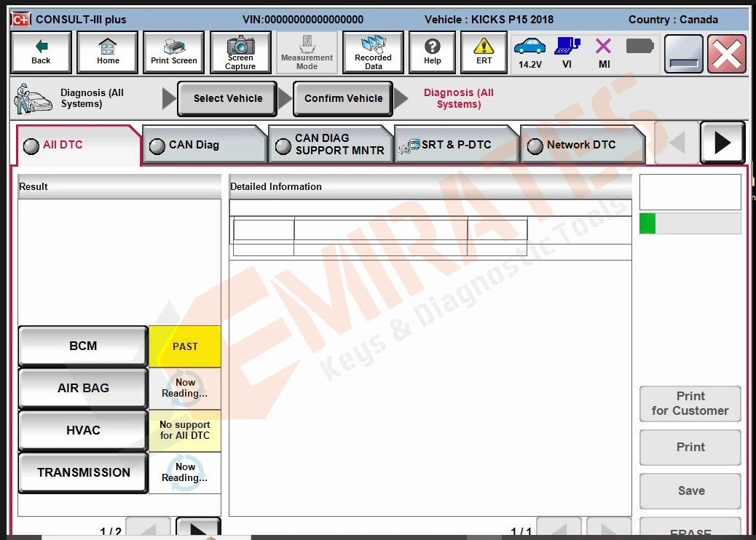Viewport: 756px width, 540px height.
Task: Click the Select Vehicle breadcrumb step
Action: pyautogui.click(x=228, y=99)
